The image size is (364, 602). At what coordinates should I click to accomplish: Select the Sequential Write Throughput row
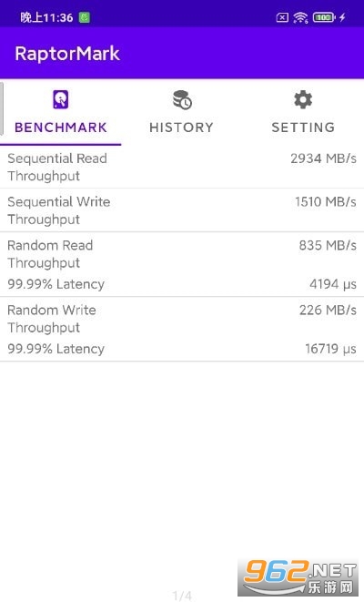[182, 210]
